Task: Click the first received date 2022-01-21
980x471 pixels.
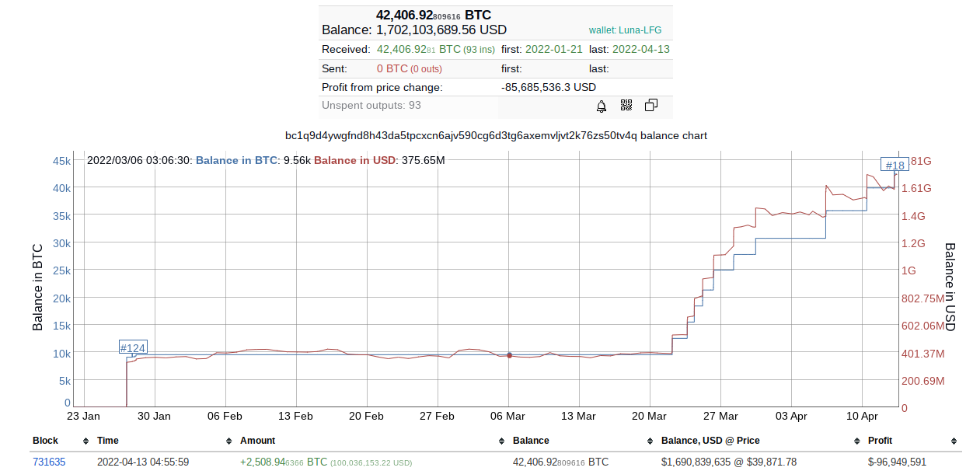Action: pos(553,49)
